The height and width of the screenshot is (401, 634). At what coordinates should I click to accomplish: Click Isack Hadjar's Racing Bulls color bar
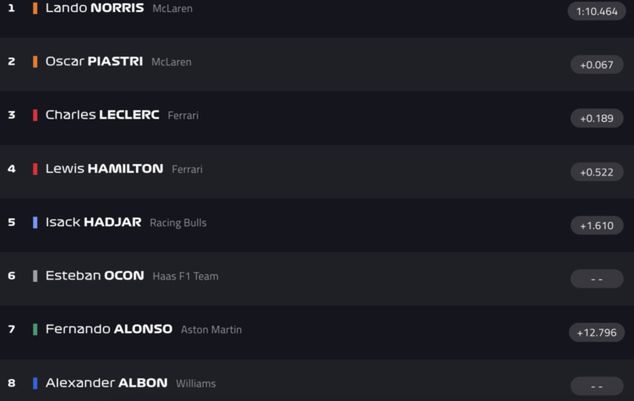pyautogui.click(x=35, y=222)
